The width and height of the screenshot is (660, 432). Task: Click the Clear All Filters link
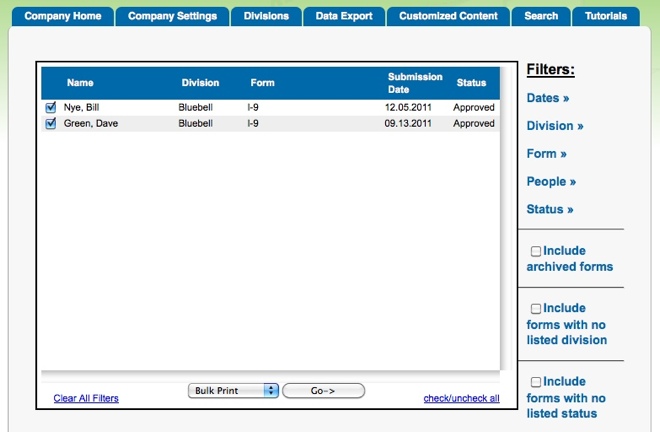pos(86,398)
